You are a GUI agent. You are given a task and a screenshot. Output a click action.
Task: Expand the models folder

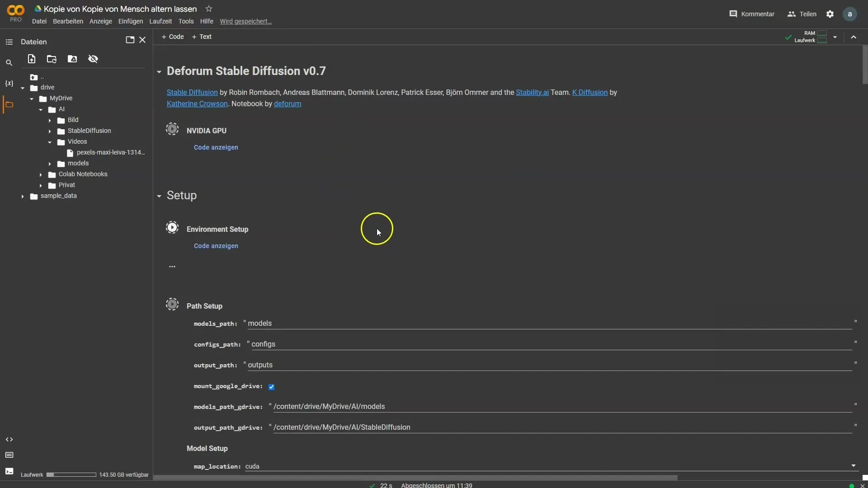point(50,164)
